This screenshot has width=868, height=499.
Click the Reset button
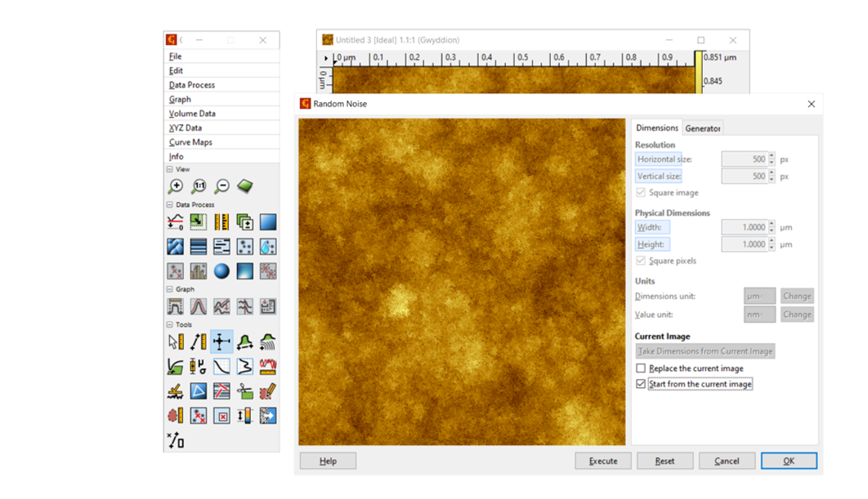tap(664, 461)
